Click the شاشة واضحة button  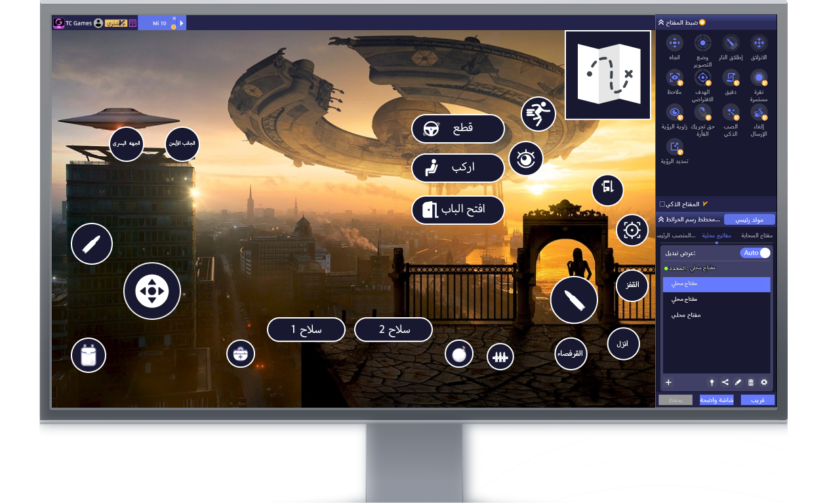click(716, 400)
